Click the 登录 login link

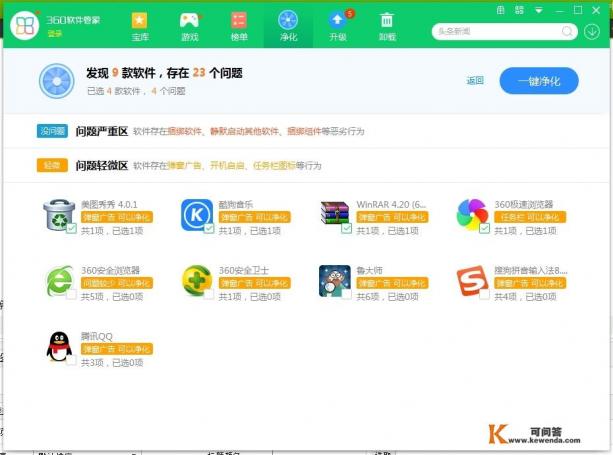coord(54,34)
